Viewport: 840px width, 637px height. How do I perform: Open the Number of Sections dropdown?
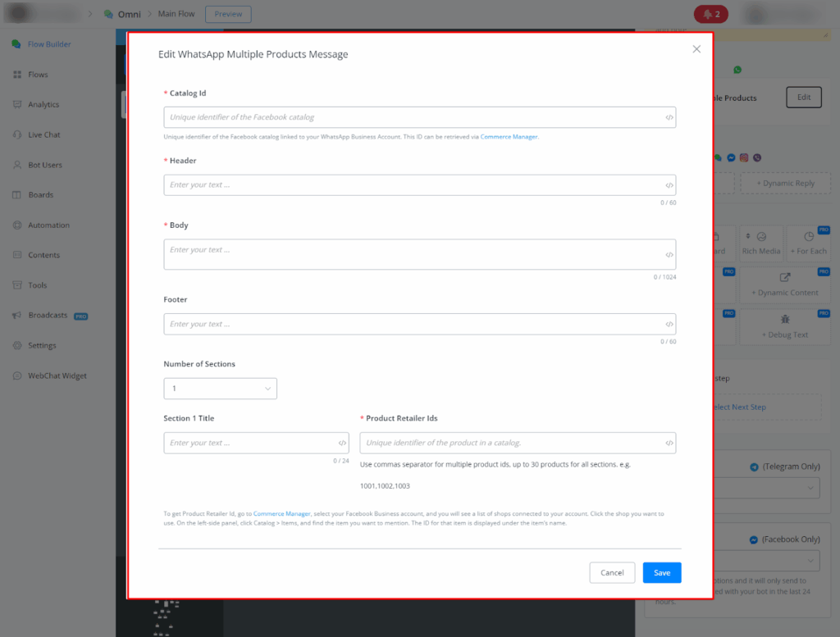pos(220,389)
